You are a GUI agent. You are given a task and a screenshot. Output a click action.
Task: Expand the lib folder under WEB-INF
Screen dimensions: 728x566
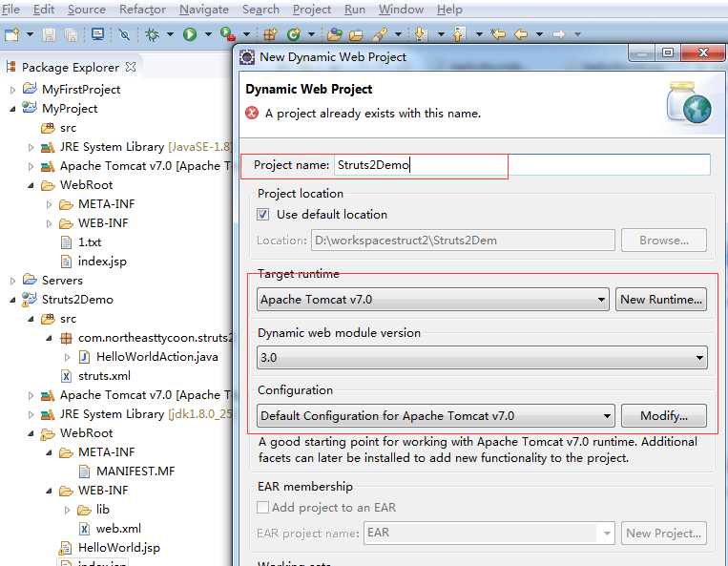pos(67,510)
